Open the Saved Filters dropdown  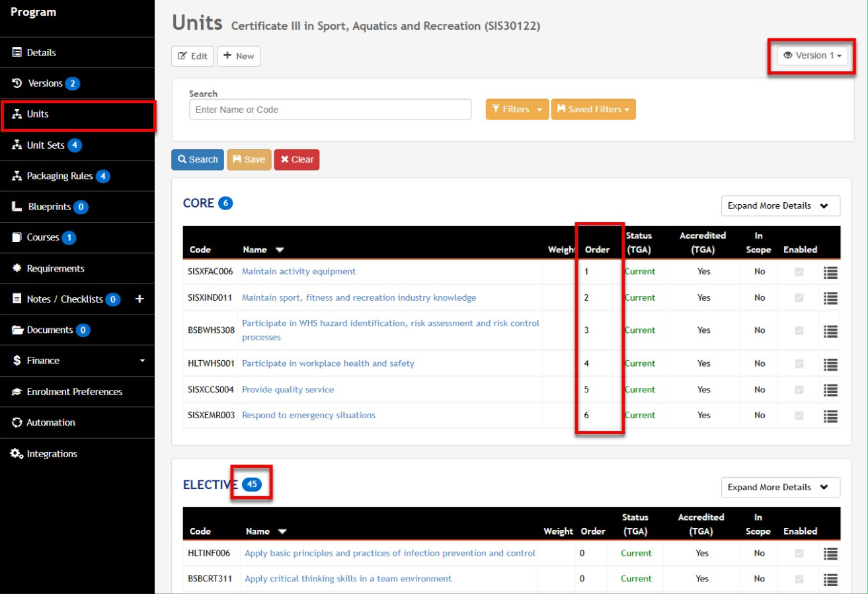click(x=594, y=110)
